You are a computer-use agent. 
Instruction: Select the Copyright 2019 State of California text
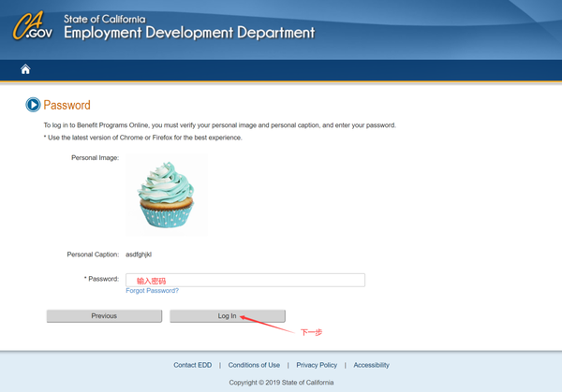pos(281,383)
